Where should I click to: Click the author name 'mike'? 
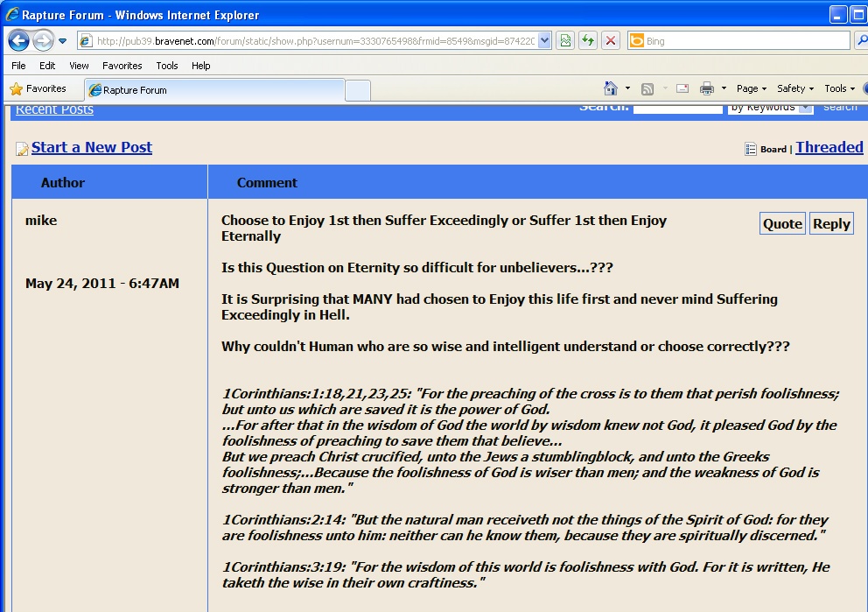[41, 221]
